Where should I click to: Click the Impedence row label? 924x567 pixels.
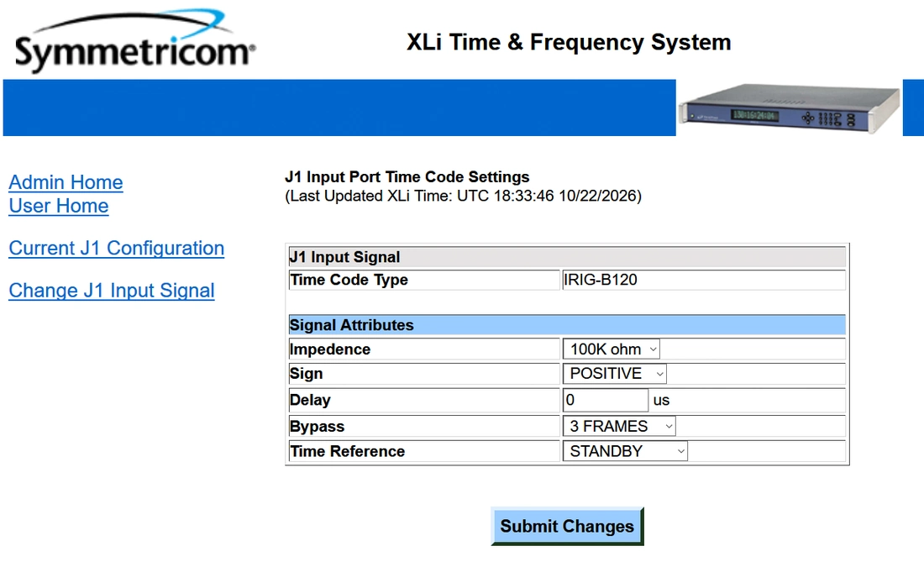pyautogui.click(x=330, y=349)
